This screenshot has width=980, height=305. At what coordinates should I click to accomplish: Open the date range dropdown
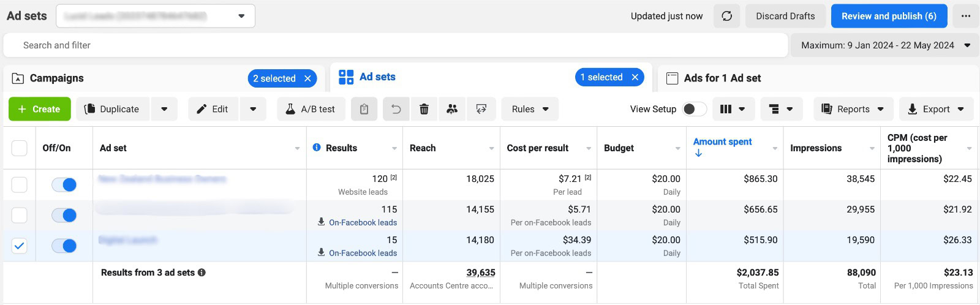click(884, 45)
